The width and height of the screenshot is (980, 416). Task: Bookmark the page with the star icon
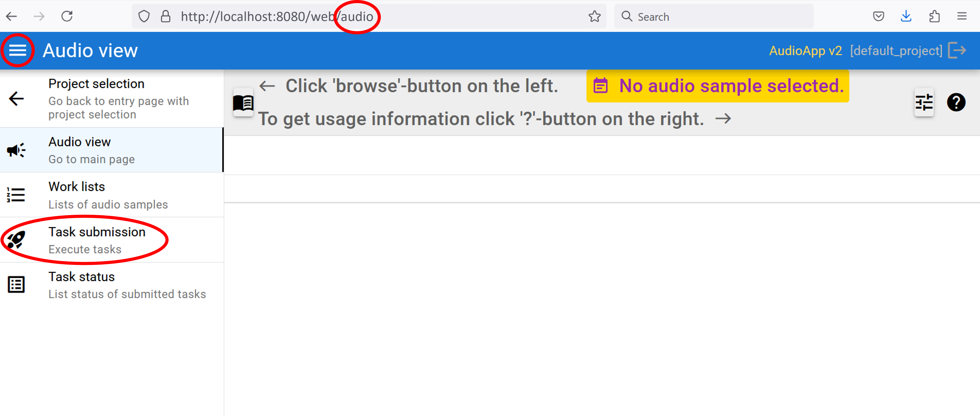pos(594,16)
